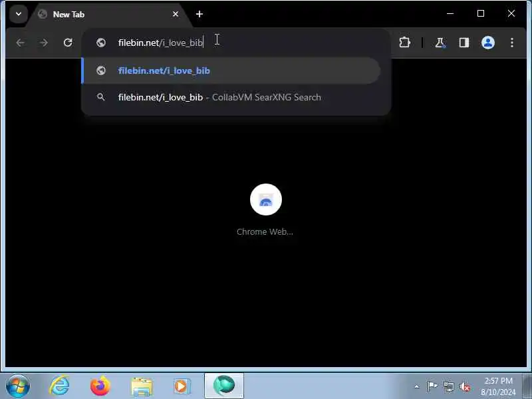Click the Show desktop strip

click(x=527, y=386)
